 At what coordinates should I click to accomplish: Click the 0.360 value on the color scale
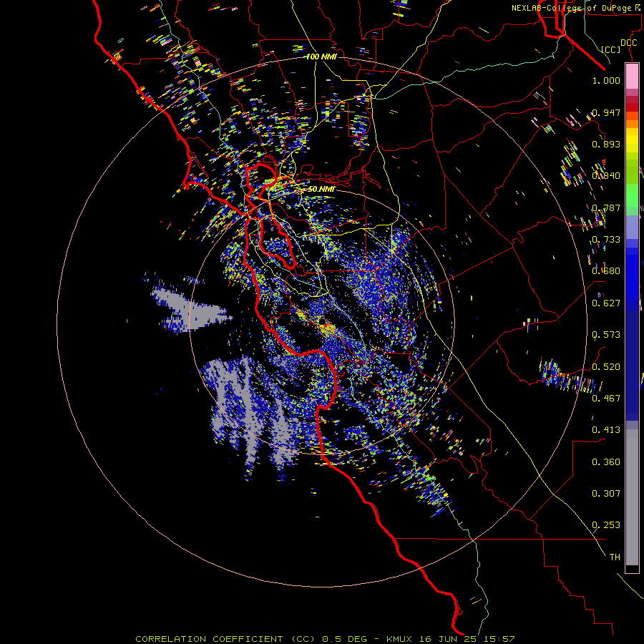[x=606, y=462]
